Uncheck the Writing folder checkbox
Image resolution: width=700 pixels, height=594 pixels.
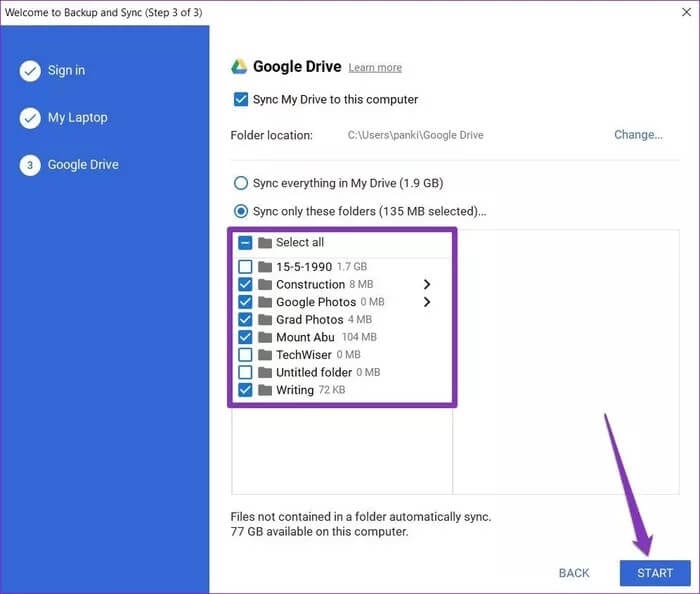point(245,390)
